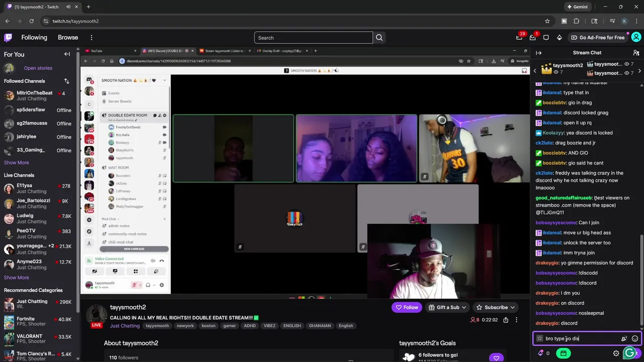Screen dimensions: 644x362
Task: Bookmark this page with the star icon
Action: 547,21
